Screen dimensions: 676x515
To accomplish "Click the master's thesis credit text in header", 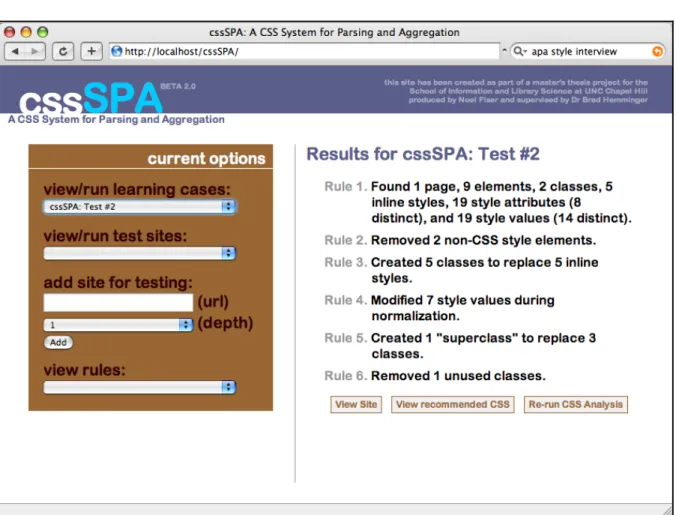I will 516,91.
